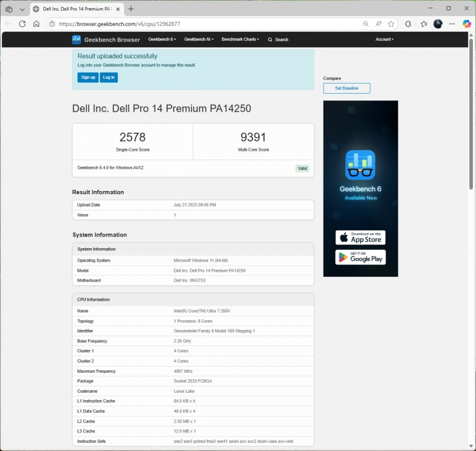Open the Copilot sidebar icon

click(467, 24)
